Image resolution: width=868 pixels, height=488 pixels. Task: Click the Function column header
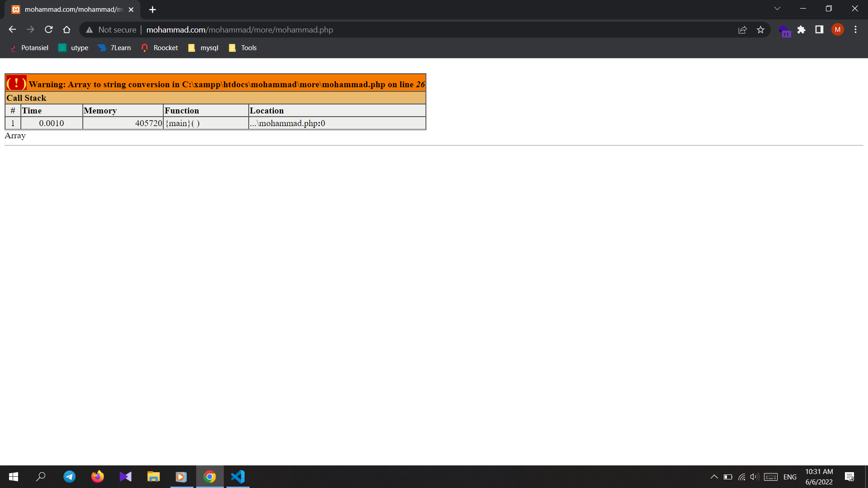tap(206, 111)
